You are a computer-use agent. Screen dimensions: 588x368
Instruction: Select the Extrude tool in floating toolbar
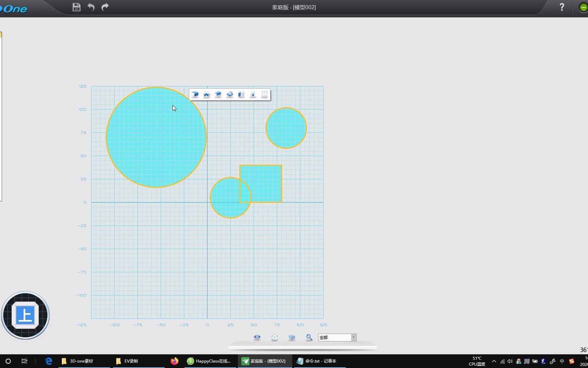click(x=195, y=94)
